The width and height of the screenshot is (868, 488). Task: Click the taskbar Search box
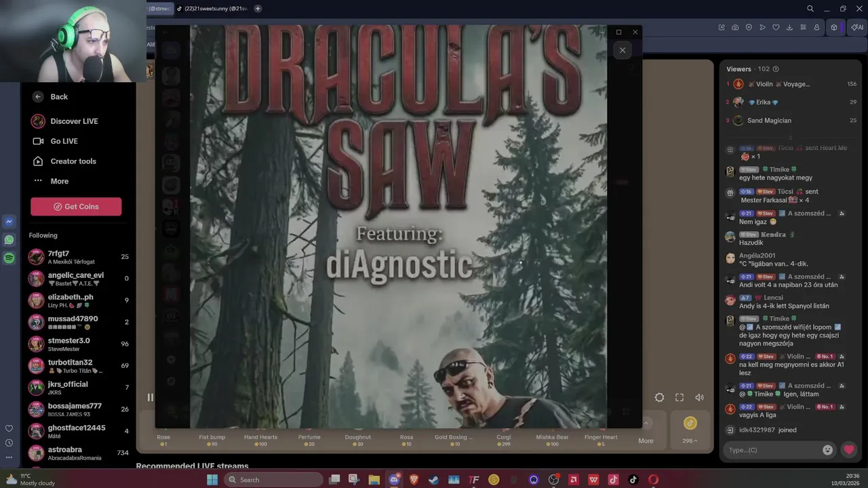tap(273, 480)
